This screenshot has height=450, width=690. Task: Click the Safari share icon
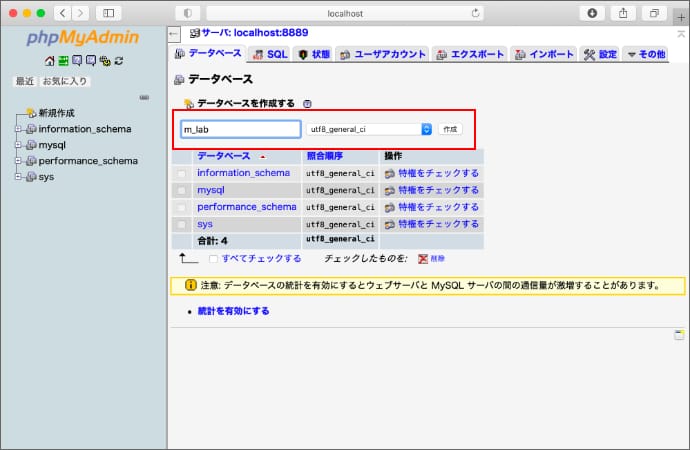pos(622,13)
